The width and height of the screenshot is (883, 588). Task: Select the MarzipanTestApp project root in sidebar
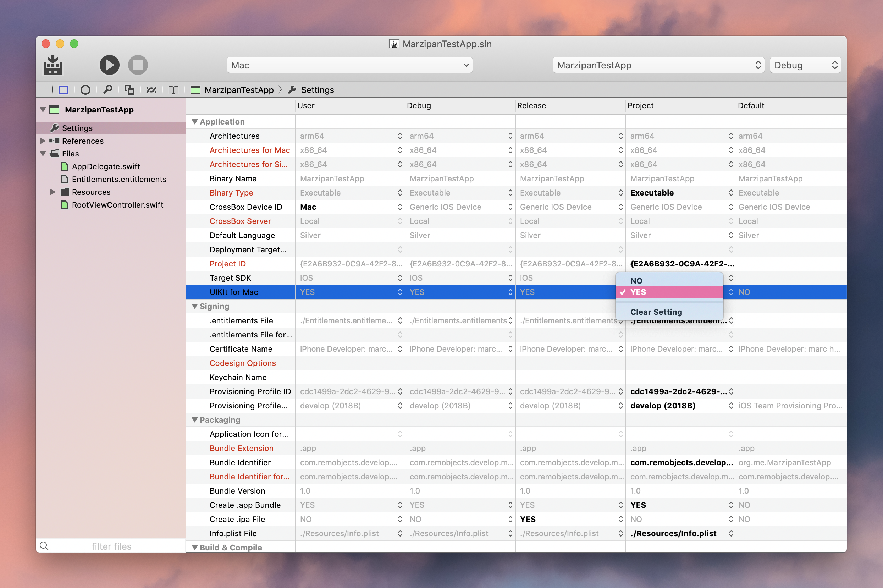[99, 110]
